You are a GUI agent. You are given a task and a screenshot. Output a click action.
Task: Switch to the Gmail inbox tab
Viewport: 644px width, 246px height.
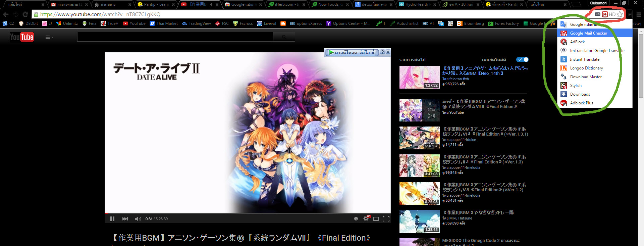click(x=69, y=4)
